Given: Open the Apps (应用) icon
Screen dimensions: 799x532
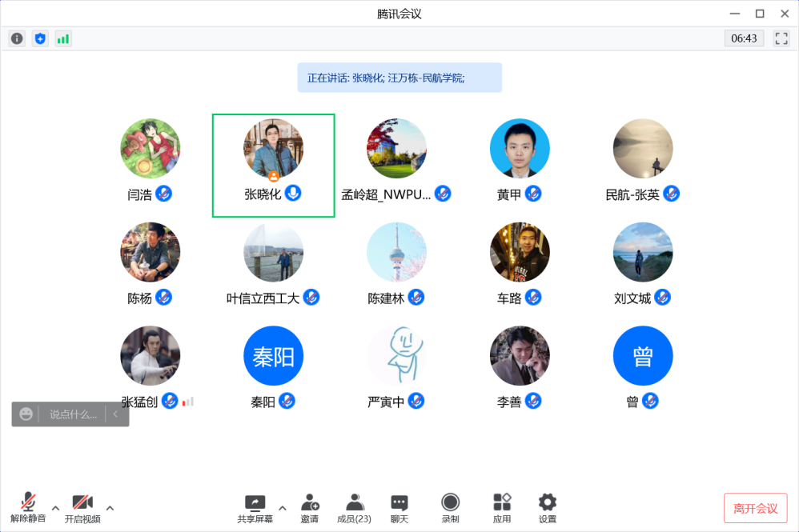Looking at the screenshot, I should click(502, 508).
